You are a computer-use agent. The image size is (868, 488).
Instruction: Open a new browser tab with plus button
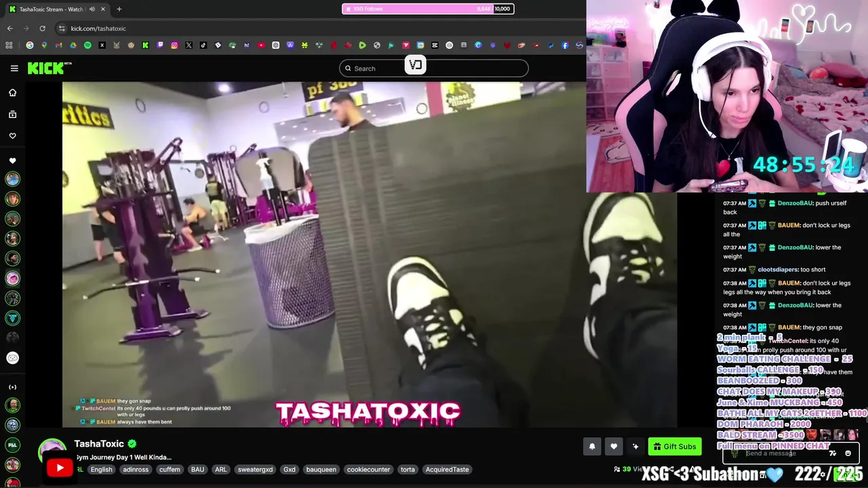click(x=119, y=9)
